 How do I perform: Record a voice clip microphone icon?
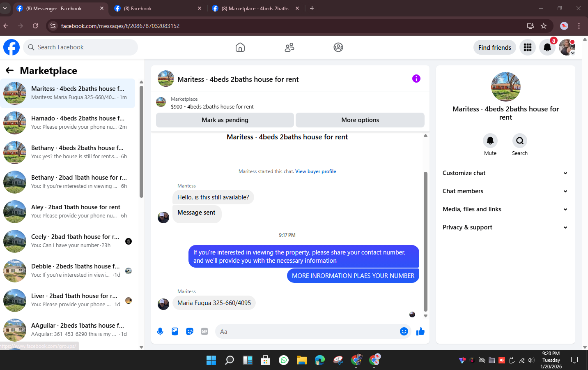(160, 331)
